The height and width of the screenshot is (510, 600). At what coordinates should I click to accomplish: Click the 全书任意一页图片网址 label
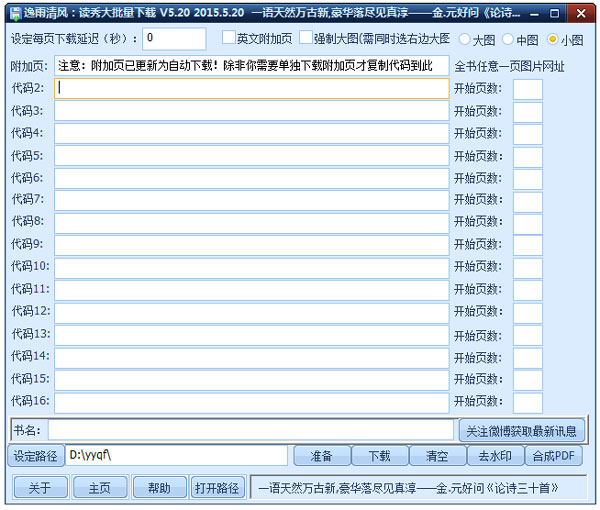click(x=509, y=67)
